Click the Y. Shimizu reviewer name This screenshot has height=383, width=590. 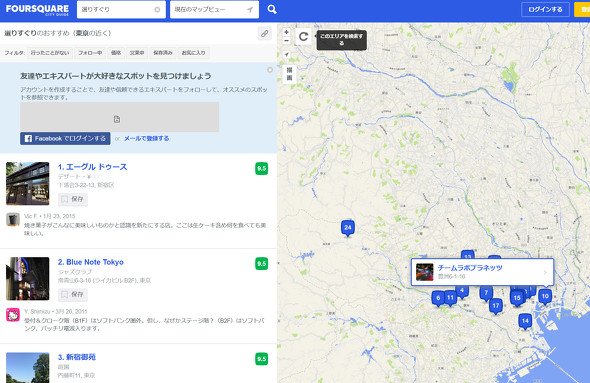click(x=37, y=312)
